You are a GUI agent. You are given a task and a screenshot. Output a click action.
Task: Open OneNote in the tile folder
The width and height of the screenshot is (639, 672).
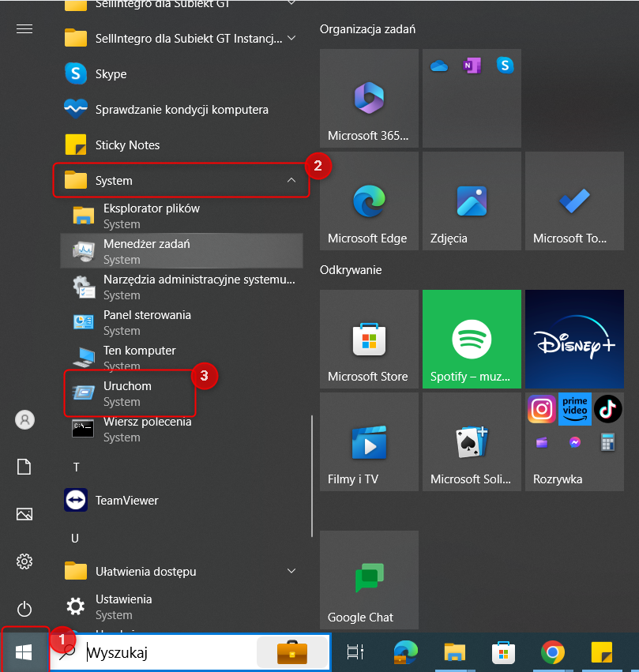click(472, 66)
